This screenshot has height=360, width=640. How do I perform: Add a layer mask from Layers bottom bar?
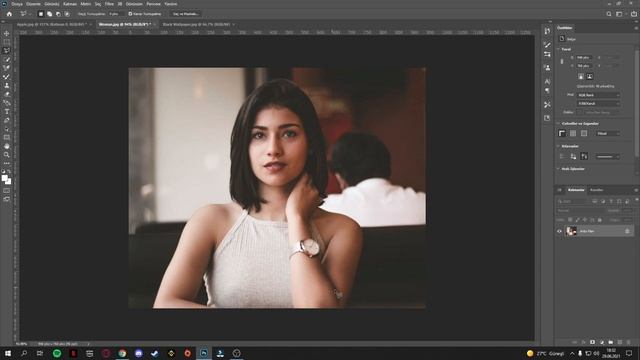click(x=592, y=342)
